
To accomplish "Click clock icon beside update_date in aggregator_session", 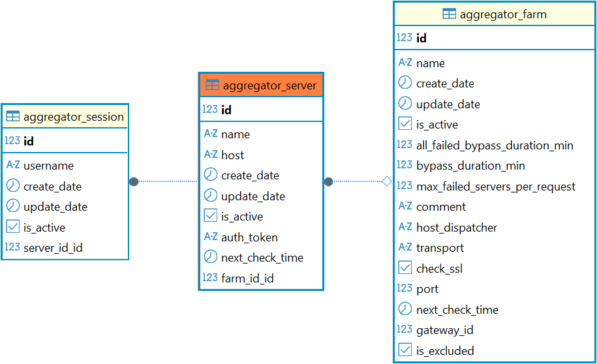I will [13, 206].
